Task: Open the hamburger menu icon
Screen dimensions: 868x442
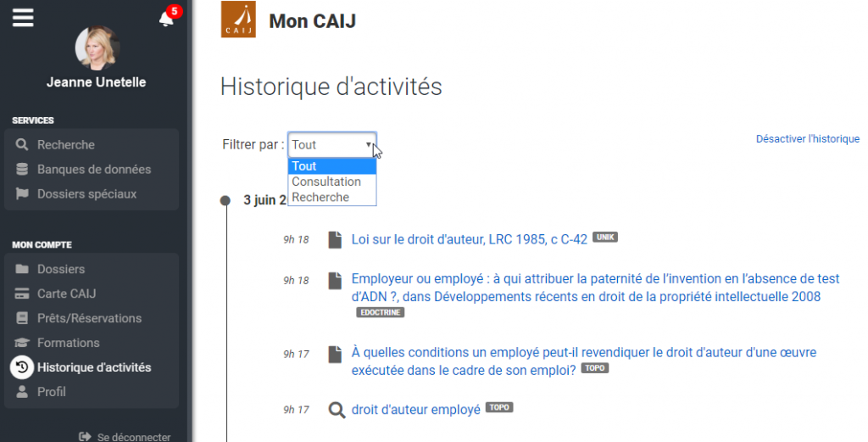Action: [23, 17]
